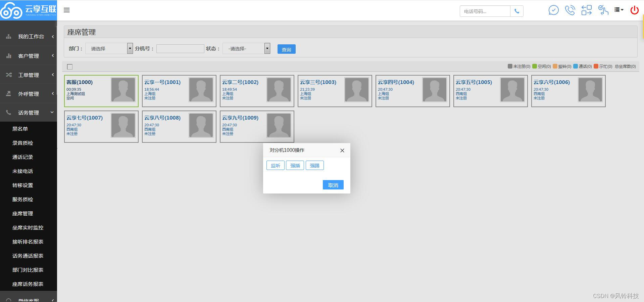Focus the 分机号 input field
The image size is (644, 302).
pos(180,49)
